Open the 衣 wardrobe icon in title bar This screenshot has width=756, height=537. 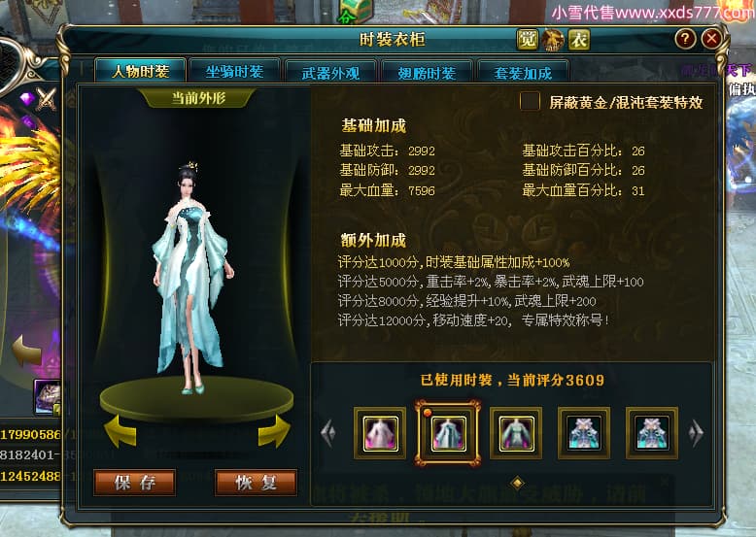578,40
